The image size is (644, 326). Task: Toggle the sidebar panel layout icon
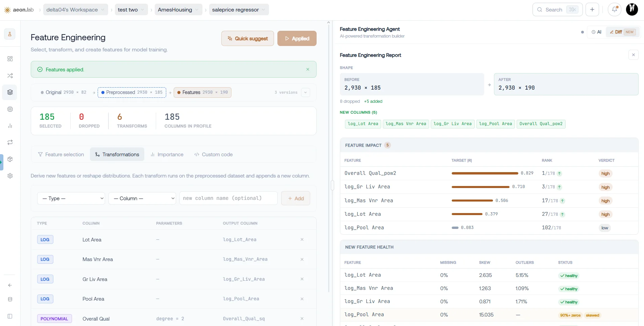coord(10,316)
